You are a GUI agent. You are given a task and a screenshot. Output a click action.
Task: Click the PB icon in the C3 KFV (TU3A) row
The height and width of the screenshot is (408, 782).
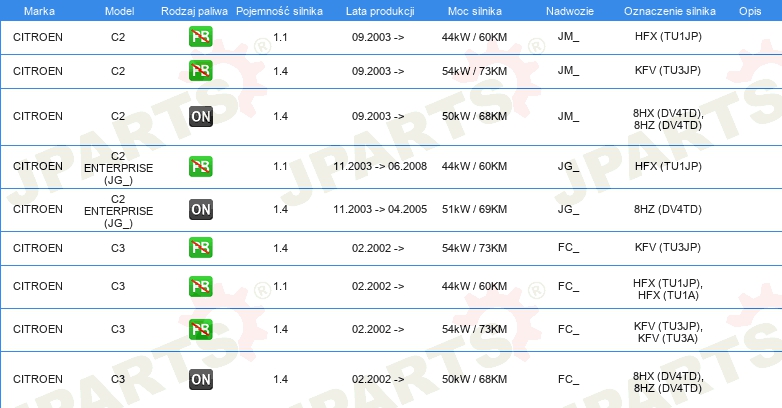pyautogui.click(x=200, y=329)
